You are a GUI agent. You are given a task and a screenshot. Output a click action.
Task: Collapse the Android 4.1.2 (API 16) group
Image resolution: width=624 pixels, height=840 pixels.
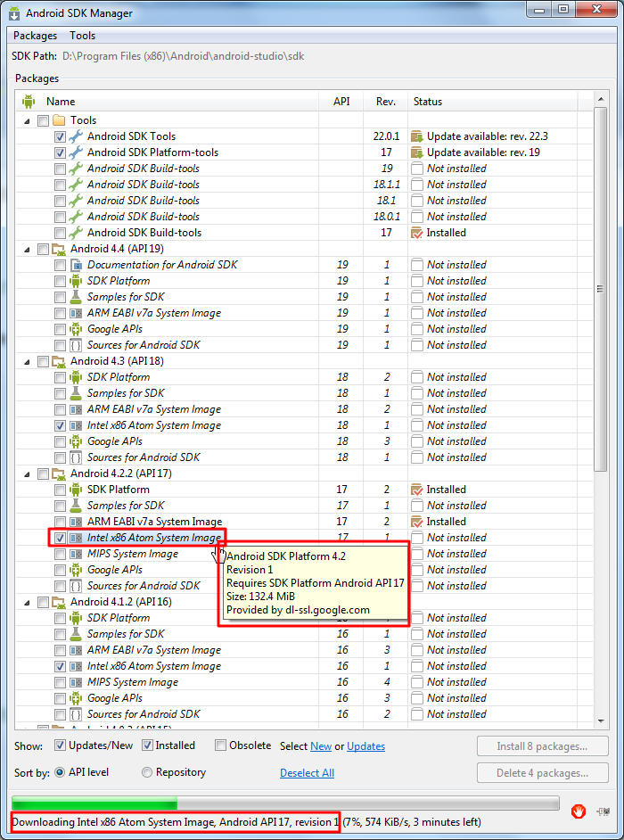coord(27,603)
